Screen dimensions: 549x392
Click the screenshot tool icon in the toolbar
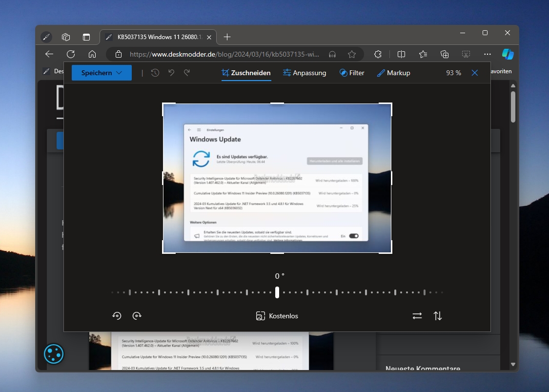tap(466, 54)
